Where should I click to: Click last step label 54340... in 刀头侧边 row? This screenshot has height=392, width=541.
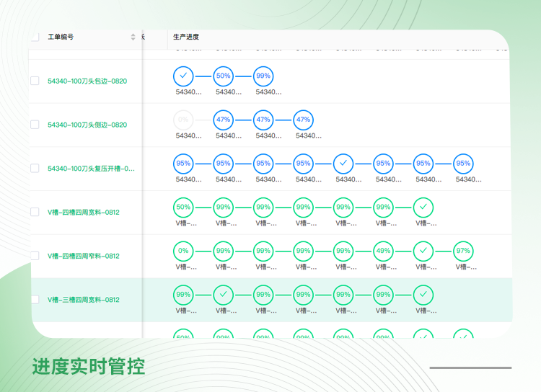coord(309,136)
